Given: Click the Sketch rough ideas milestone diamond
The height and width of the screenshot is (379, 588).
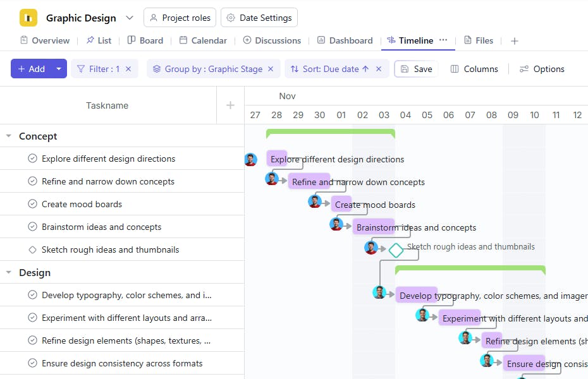Looking at the screenshot, I should (x=396, y=250).
